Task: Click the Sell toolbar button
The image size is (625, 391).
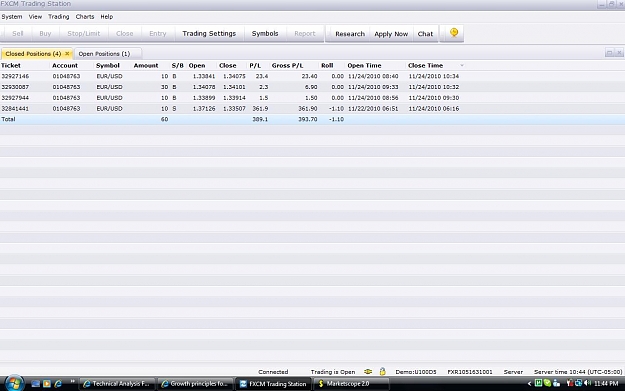Action: [x=18, y=33]
